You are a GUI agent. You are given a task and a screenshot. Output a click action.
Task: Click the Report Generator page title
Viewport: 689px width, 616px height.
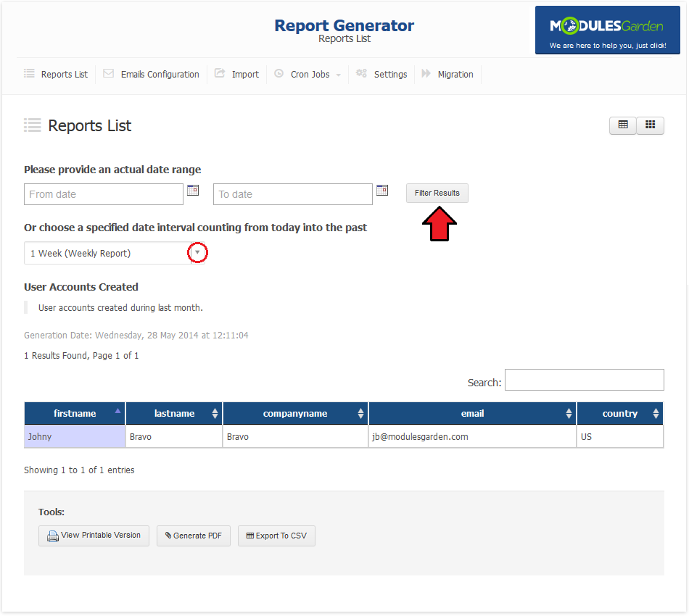click(344, 25)
